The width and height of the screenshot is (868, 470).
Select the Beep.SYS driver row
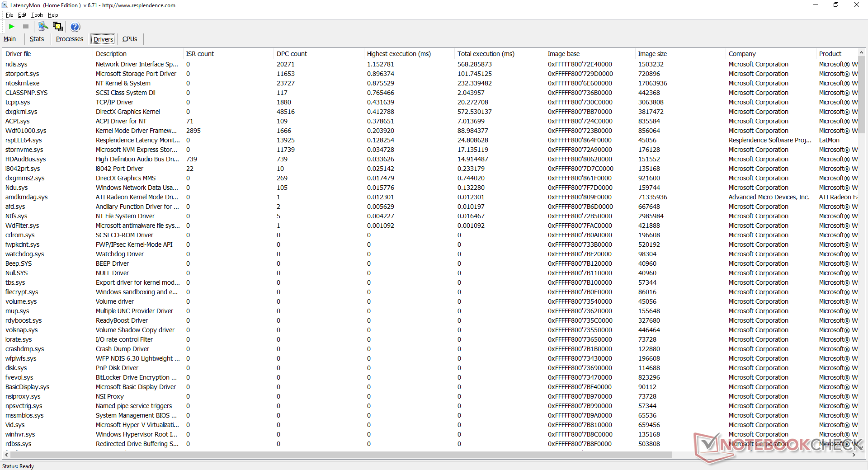point(430,263)
